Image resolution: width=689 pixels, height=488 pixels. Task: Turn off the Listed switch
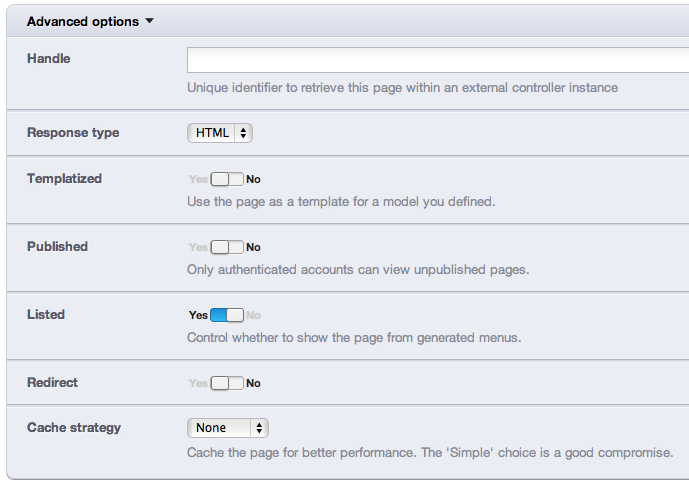pos(227,315)
